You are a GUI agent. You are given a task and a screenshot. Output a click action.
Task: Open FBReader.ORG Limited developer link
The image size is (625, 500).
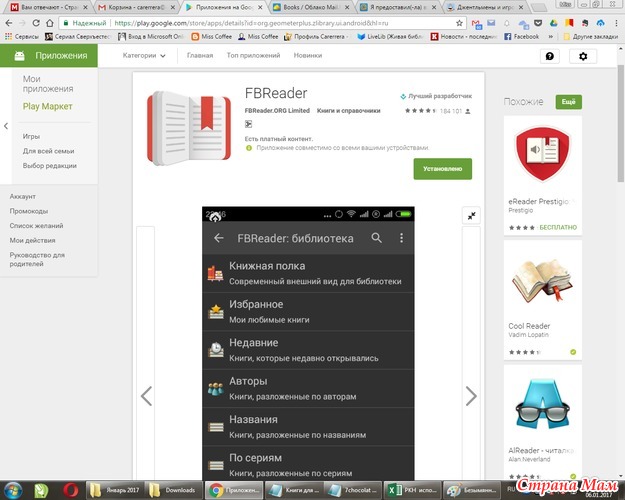tap(277, 110)
